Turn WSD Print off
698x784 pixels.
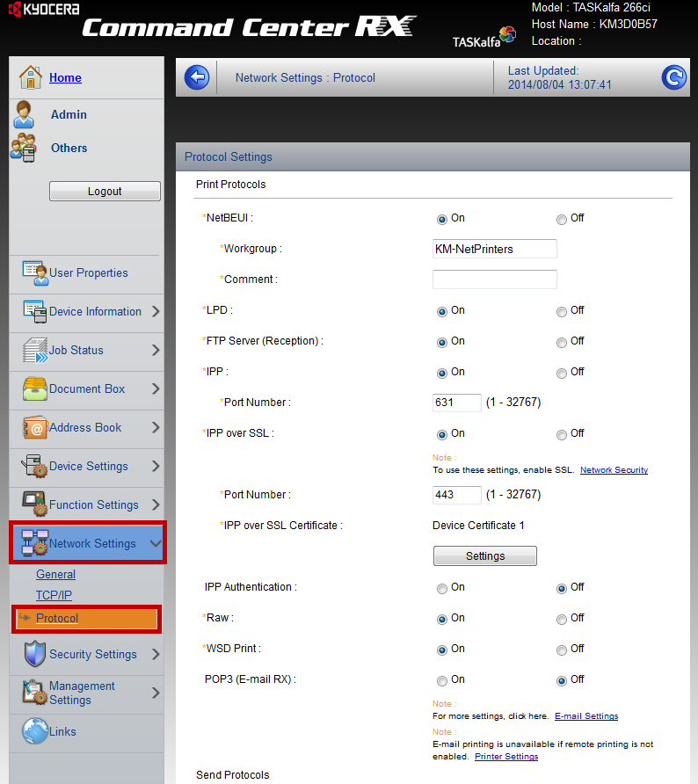tap(562, 650)
